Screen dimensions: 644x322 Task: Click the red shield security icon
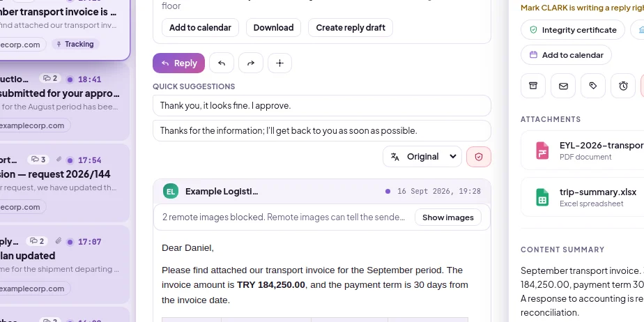479,157
